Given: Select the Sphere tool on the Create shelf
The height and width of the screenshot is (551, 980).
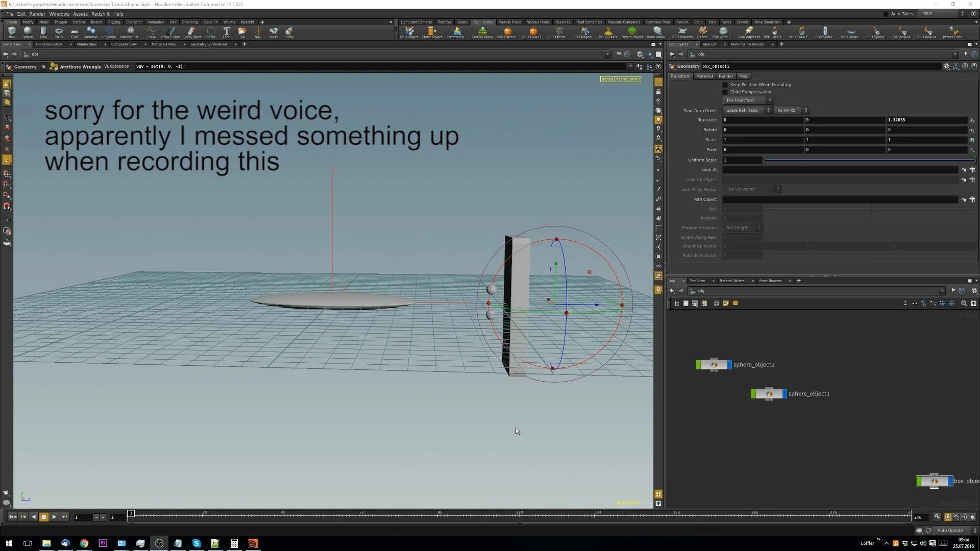Looking at the screenshot, I should (27, 32).
